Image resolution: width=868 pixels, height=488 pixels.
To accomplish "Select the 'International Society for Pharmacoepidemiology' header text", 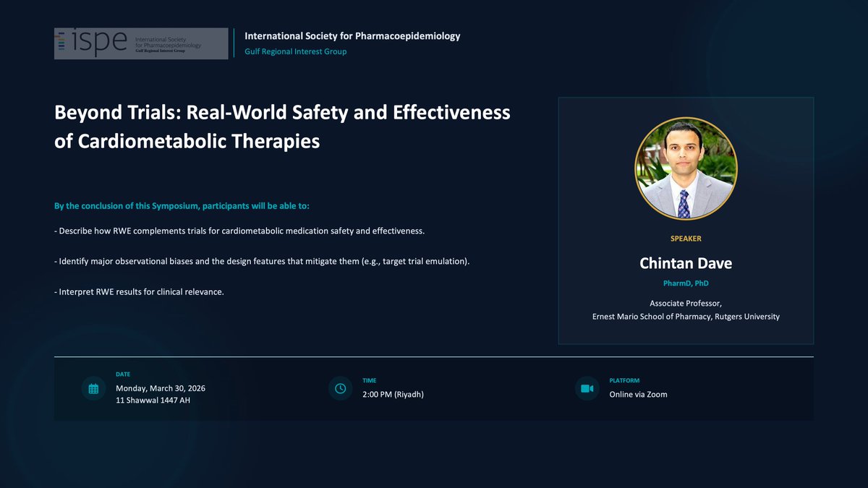I will pos(352,36).
